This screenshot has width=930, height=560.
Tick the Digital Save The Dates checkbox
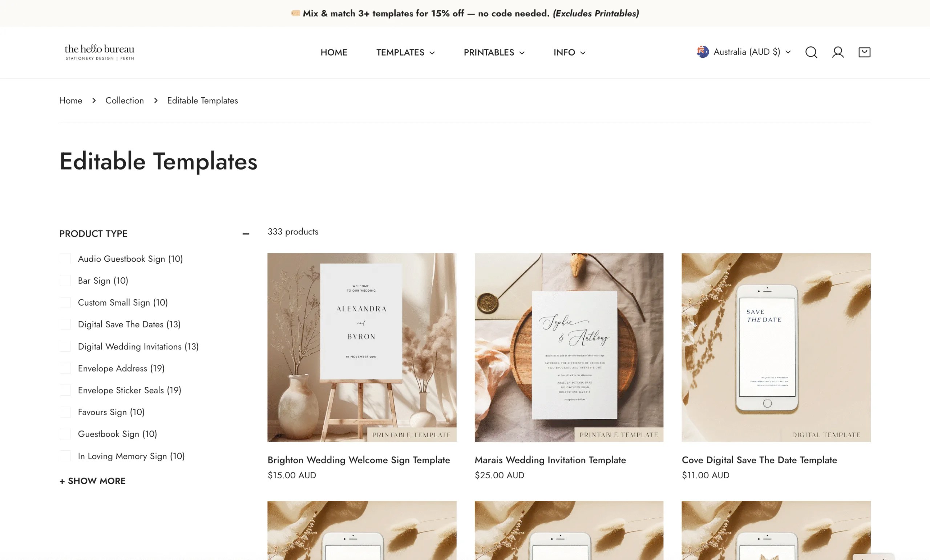point(65,324)
